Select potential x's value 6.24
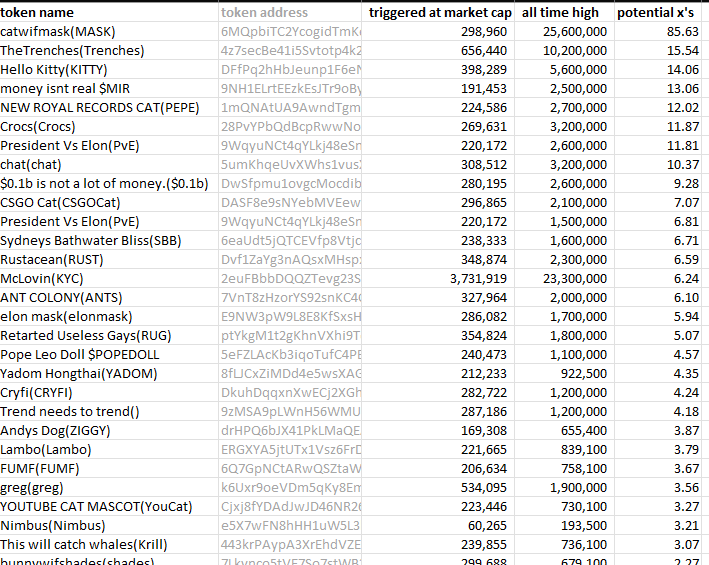The width and height of the screenshot is (709, 565). (658, 278)
